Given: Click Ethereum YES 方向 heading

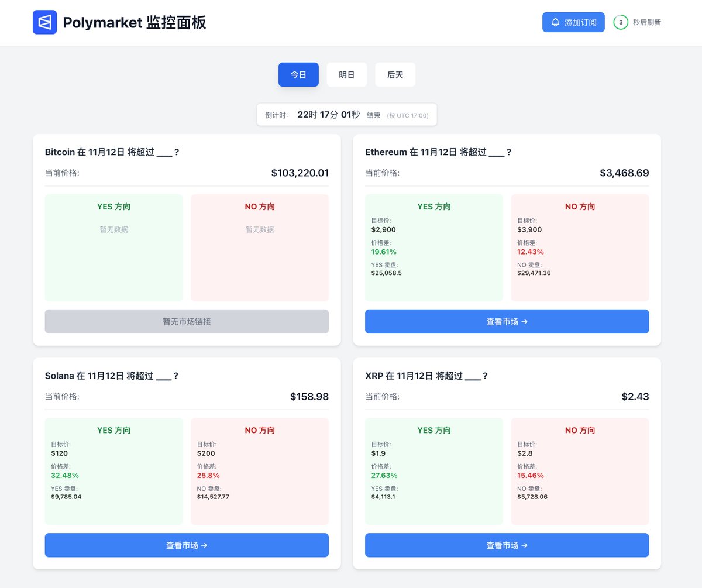Looking at the screenshot, I should pos(434,207).
